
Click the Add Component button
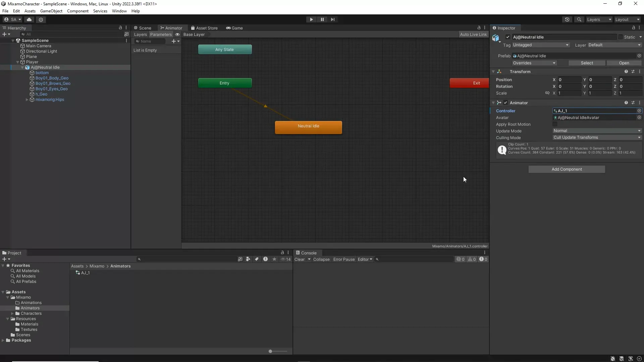(x=567, y=169)
